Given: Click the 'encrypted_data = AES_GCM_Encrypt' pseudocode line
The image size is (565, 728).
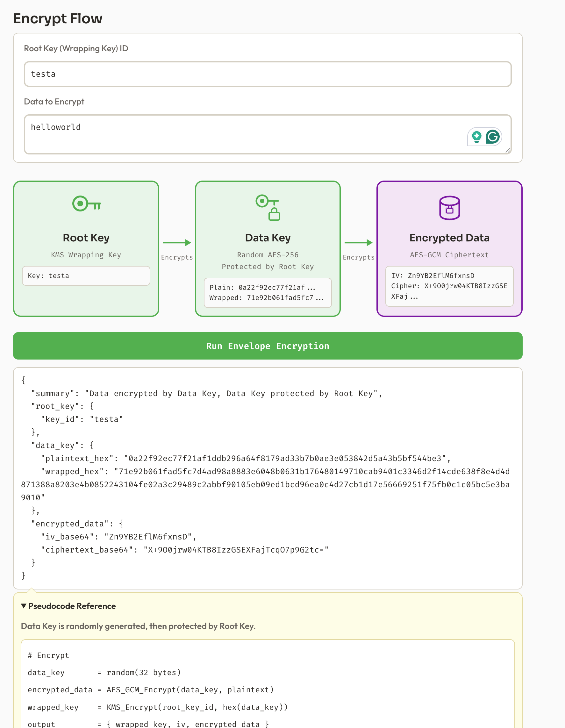Looking at the screenshot, I should coord(151,690).
